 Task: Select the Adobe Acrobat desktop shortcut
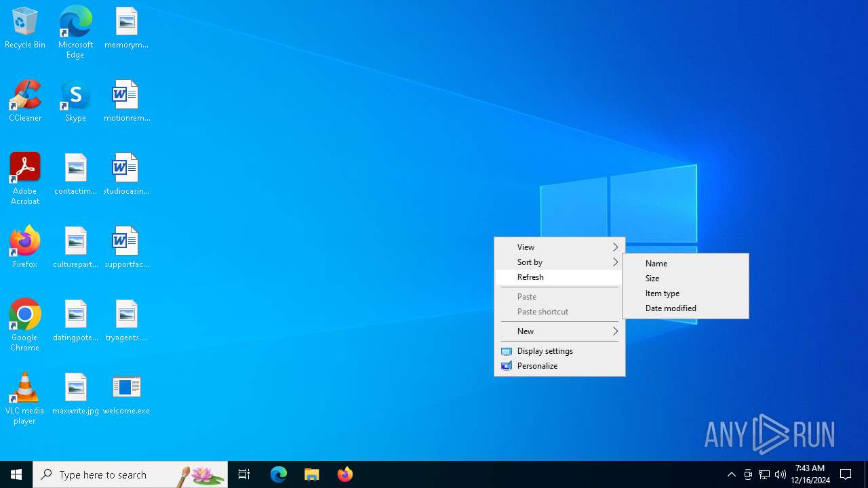click(25, 179)
